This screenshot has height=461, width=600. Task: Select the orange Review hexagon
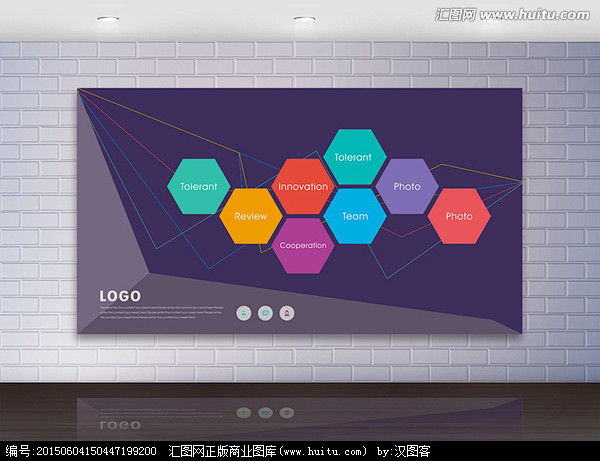click(250, 216)
